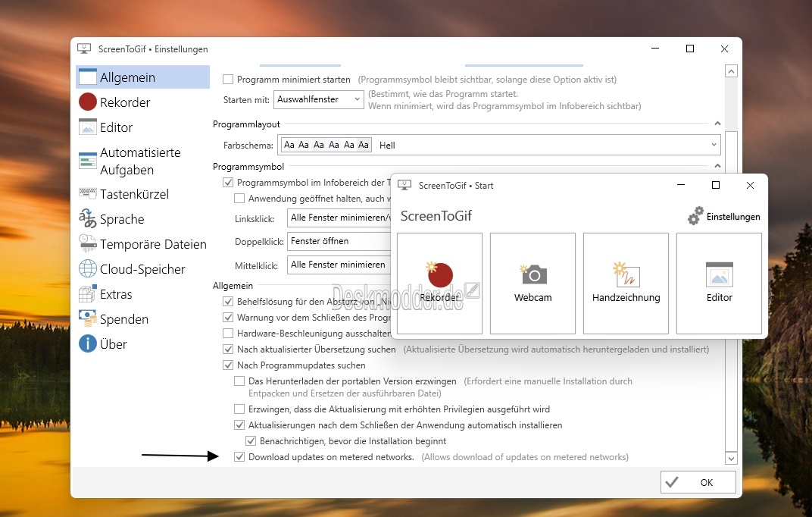This screenshot has width=812, height=517.
Task: Click the Tastenkürzel keyboard icon
Action: click(x=88, y=193)
